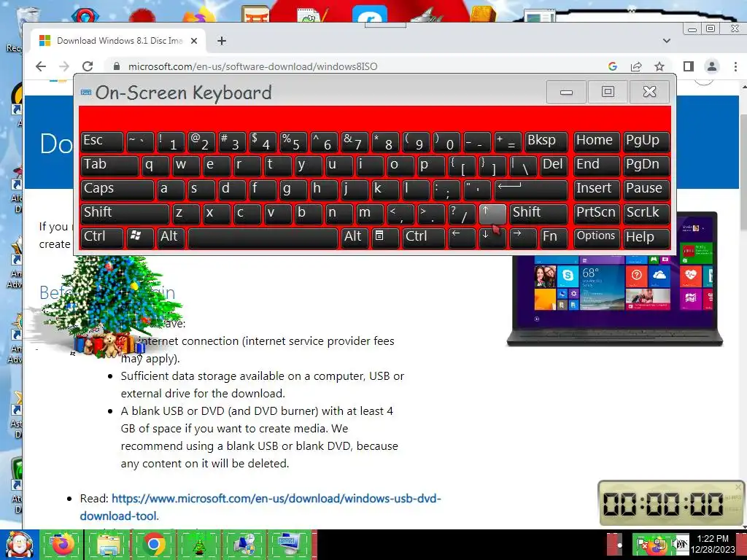Open the Chrome three-dot menu
747x560 pixels.
point(735,66)
